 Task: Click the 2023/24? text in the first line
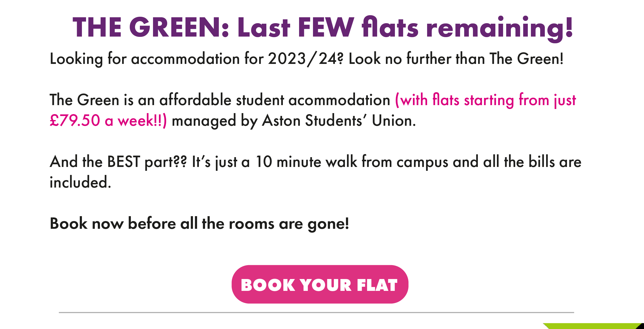click(306, 59)
